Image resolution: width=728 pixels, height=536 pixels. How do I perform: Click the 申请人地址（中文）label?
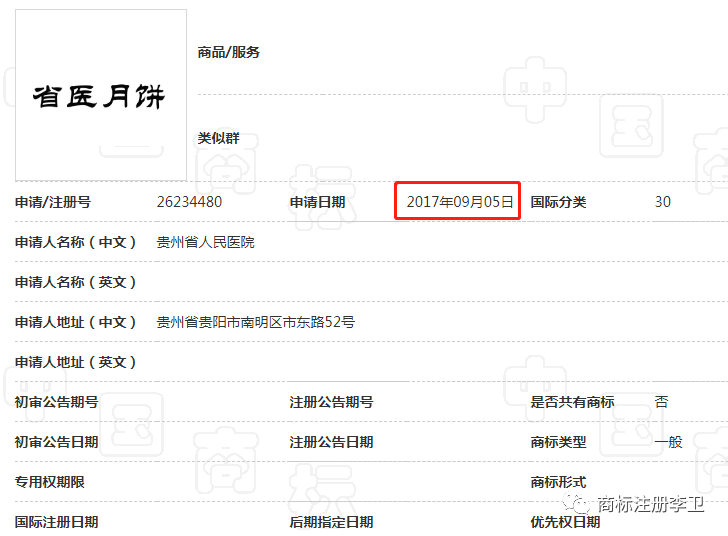[x=75, y=322]
